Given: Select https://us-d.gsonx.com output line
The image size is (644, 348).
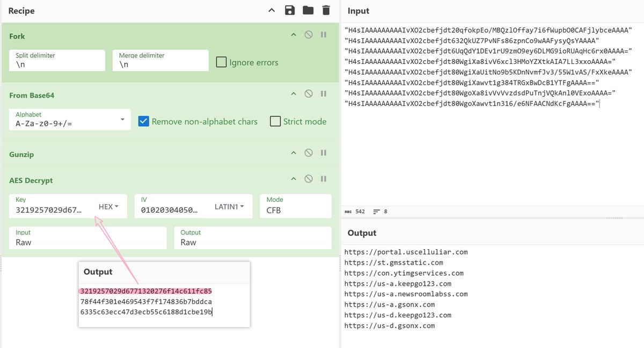Looking at the screenshot, I should (390, 325).
